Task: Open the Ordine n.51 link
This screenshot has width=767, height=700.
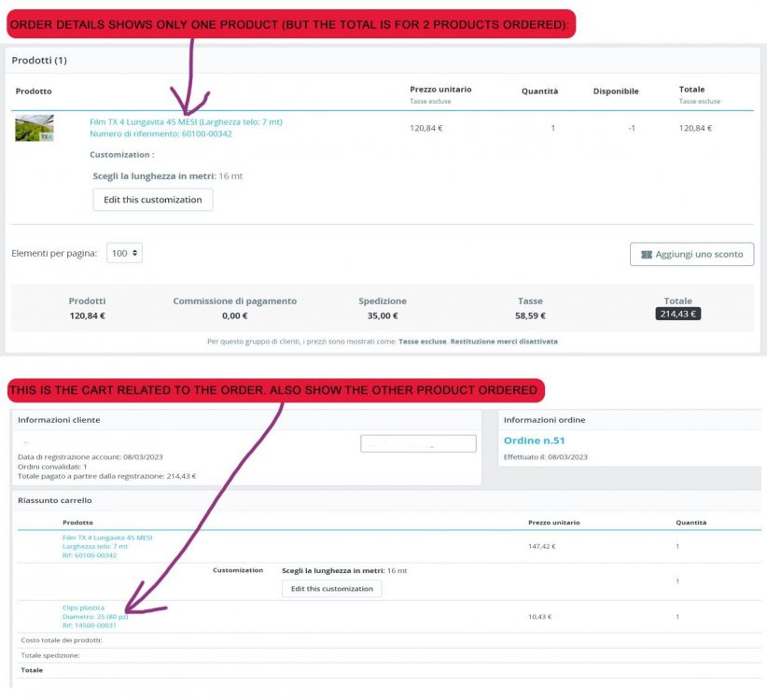Action: click(532, 440)
